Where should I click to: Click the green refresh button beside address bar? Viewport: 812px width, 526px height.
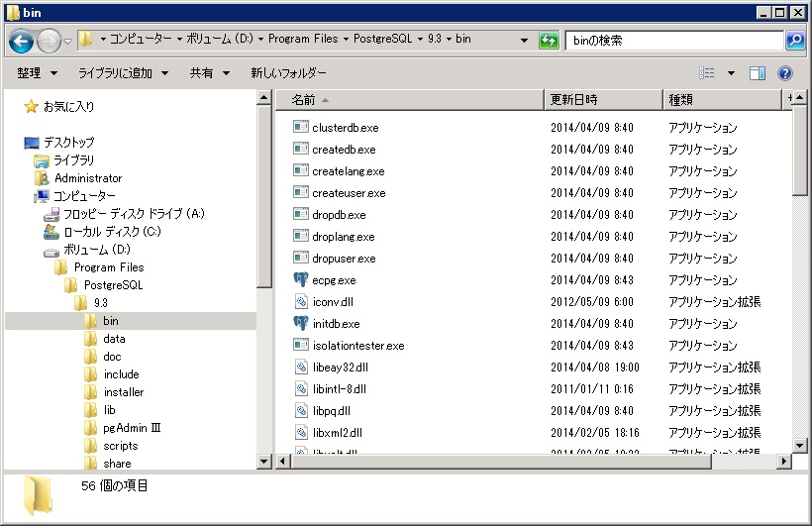click(549, 41)
